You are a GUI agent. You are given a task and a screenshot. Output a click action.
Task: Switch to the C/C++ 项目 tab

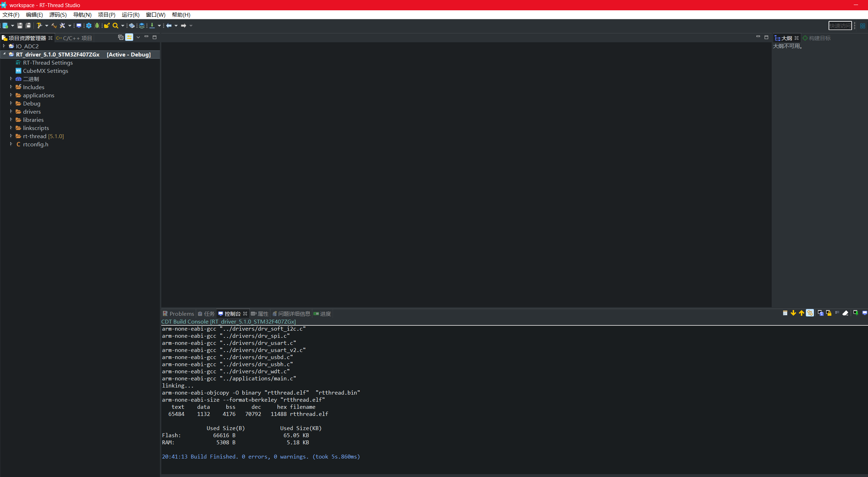[75, 38]
